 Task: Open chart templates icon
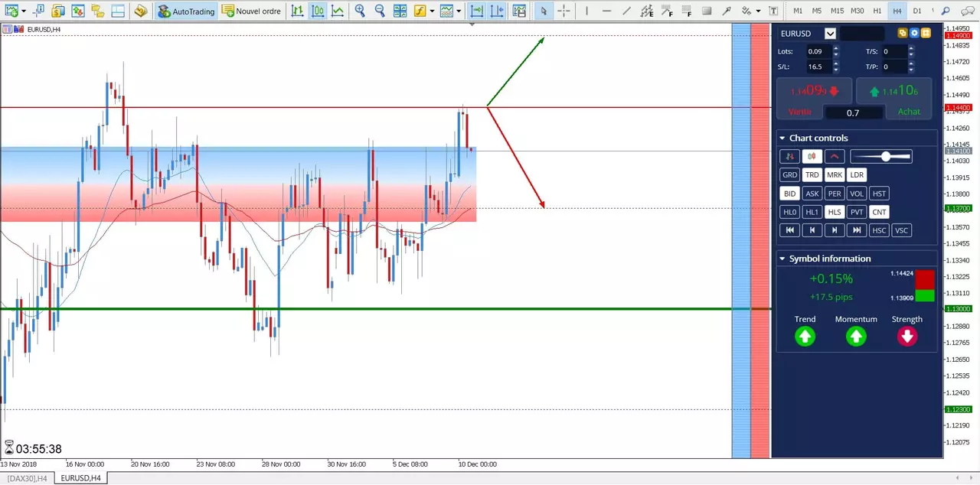click(x=520, y=11)
